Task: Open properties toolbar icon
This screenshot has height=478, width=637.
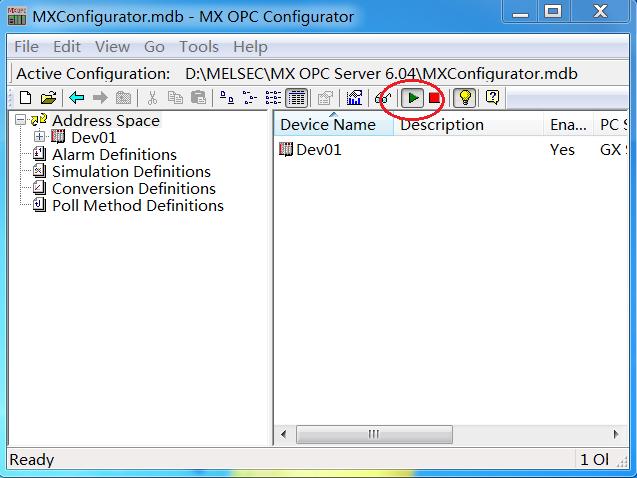Action: coord(325,98)
